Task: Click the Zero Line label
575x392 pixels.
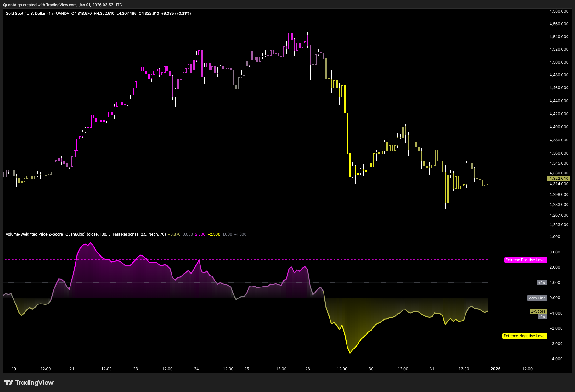Action: (x=537, y=298)
